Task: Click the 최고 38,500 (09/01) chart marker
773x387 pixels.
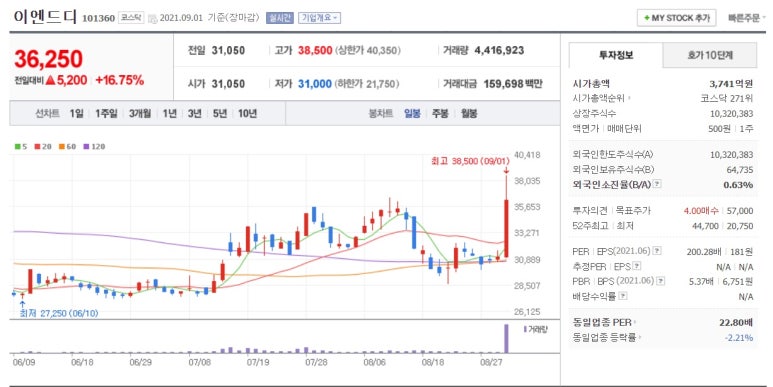Action: click(x=470, y=161)
